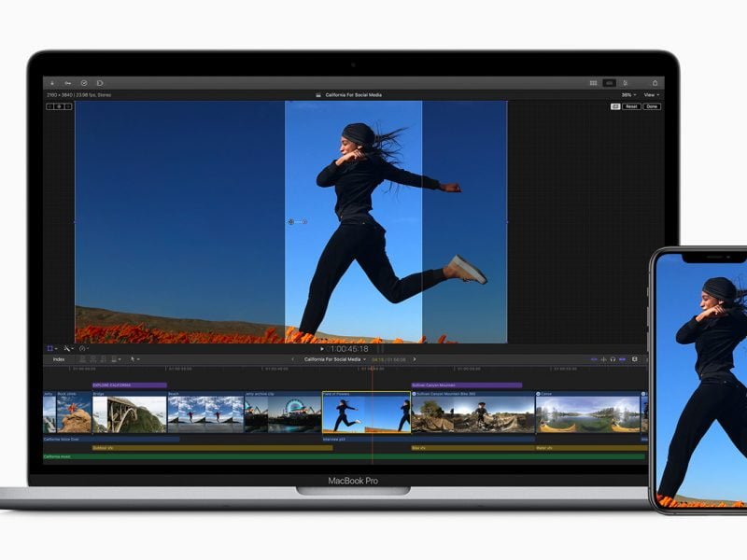
Task: Open the 36% zoom level dropdown
Action: pyautogui.click(x=629, y=94)
